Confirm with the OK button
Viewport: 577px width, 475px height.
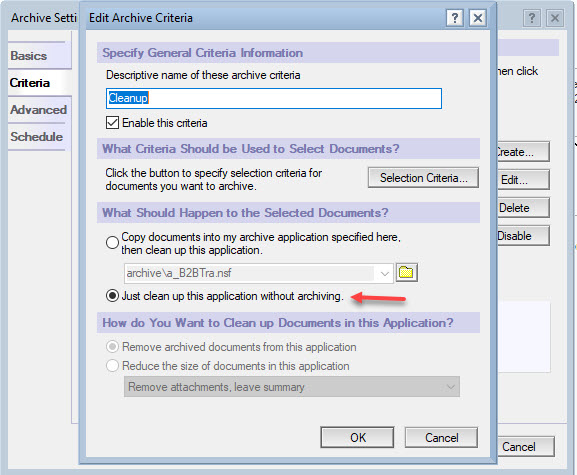(357, 437)
